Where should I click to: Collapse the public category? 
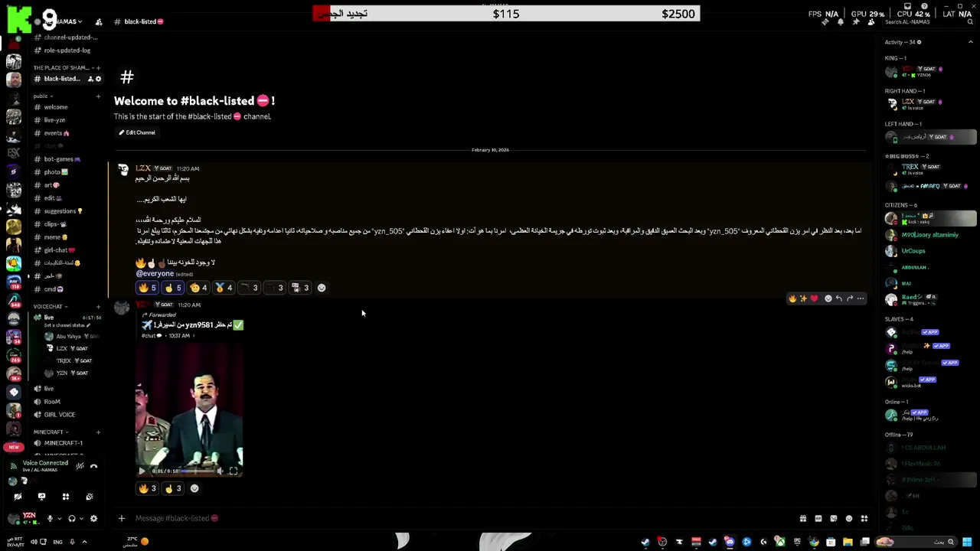(x=43, y=96)
